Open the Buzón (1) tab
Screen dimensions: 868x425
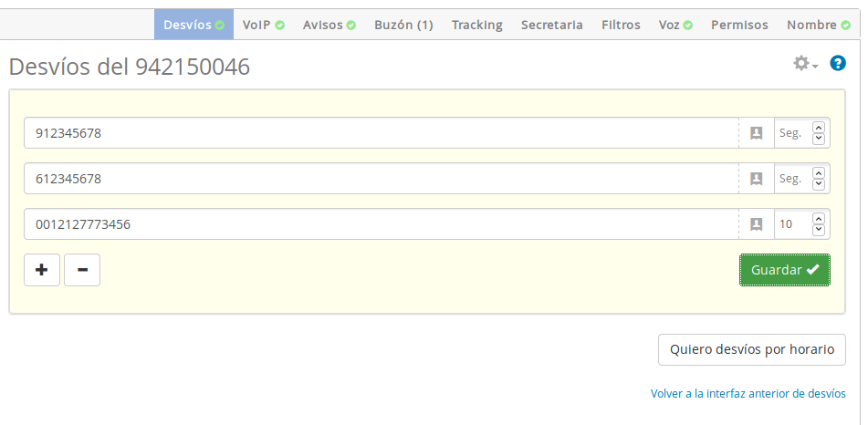coord(403,26)
